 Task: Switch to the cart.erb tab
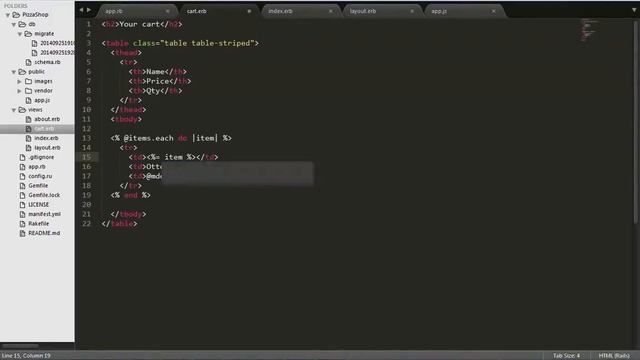click(197, 11)
